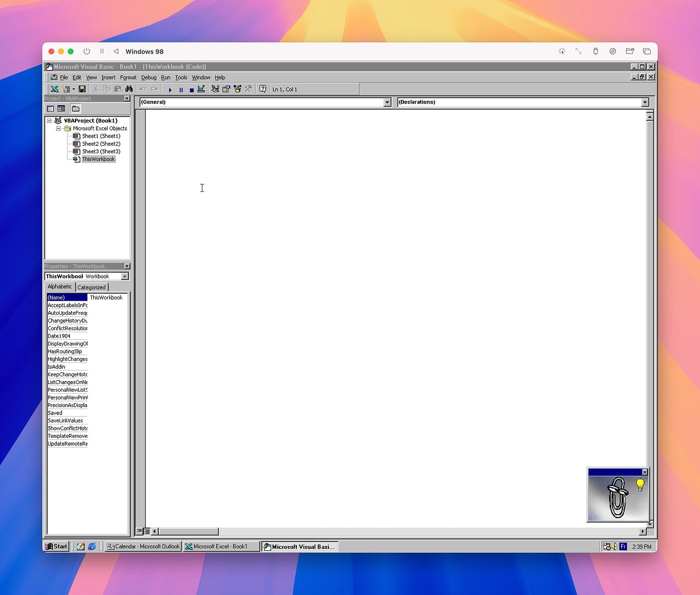Image resolution: width=700 pixels, height=595 pixels.
Task: Open the (General) object dropdown
Action: pos(387,102)
